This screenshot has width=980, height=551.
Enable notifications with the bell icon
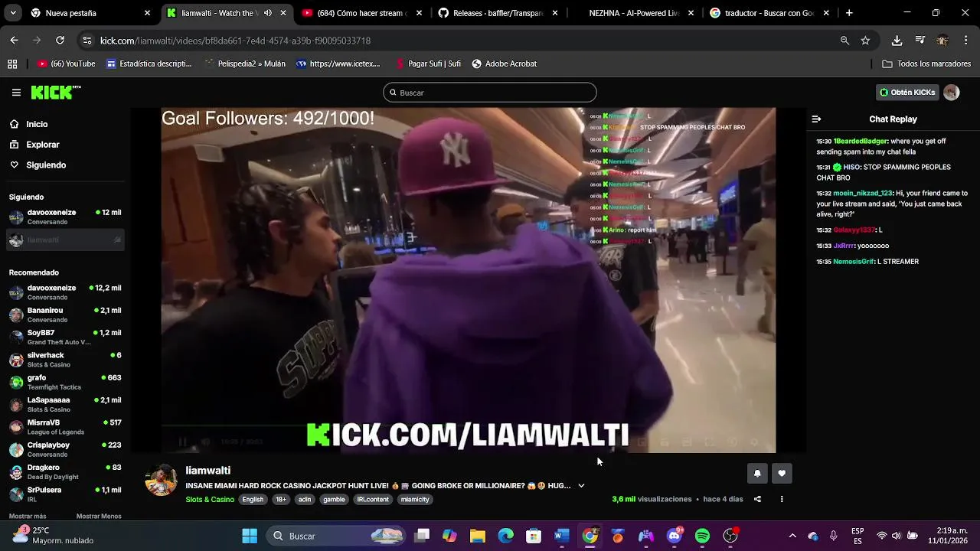coord(757,474)
